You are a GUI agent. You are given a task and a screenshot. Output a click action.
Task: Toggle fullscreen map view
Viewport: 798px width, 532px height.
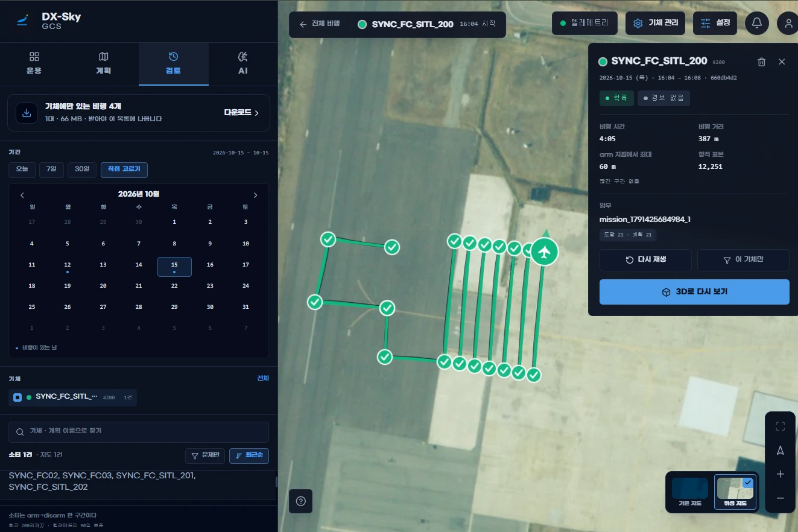point(780,427)
